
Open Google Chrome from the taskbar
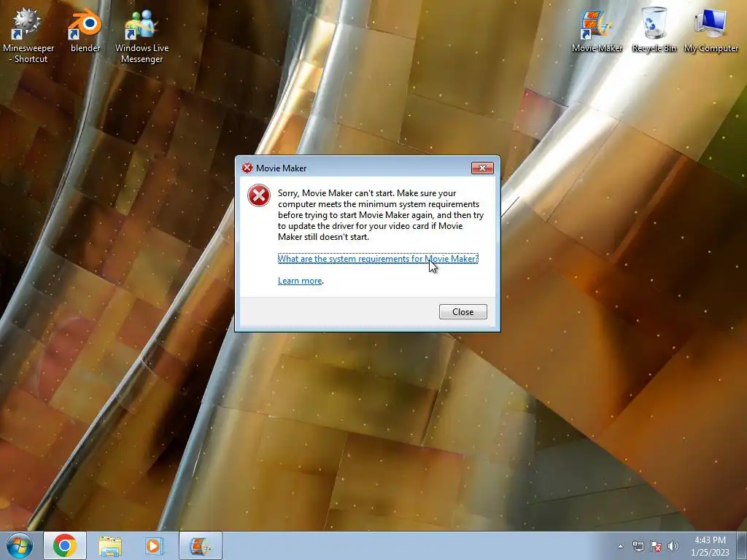[65, 545]
